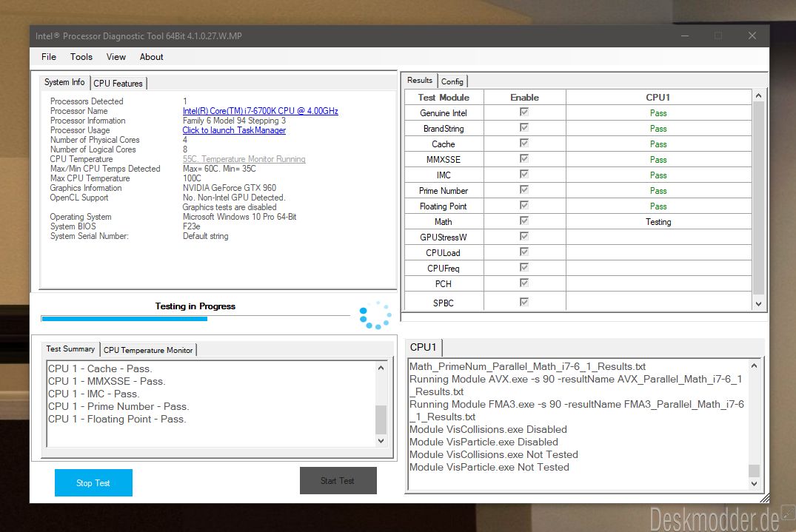Image resolution: width=796 pixels, height=532 pixels.
Task: Click the results table scroll up arrow
Action: [758, 96]
